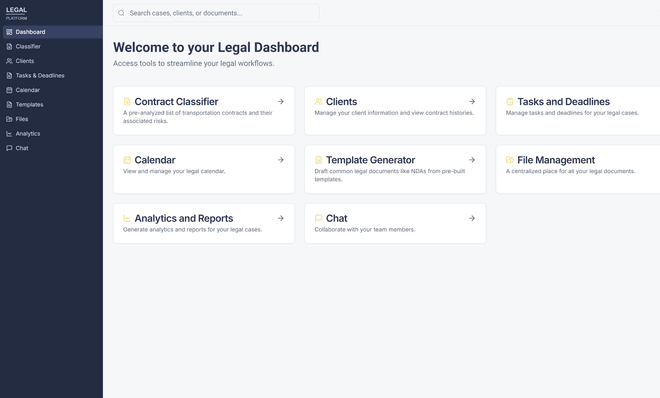This screenshot has width=660, height=398.
Task: Open the Chat card title
Action: click(x=337, y=219)
